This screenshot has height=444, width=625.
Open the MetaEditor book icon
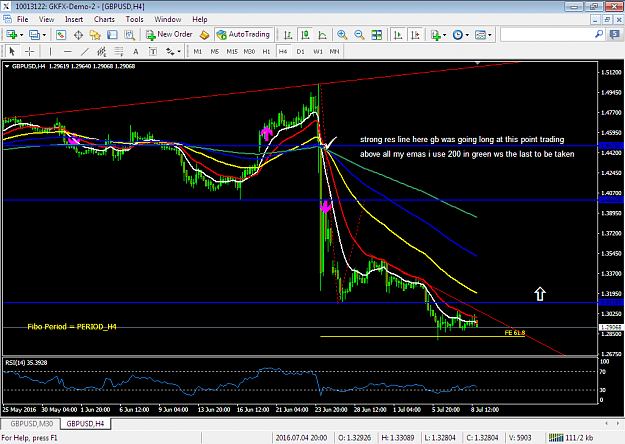204,35
